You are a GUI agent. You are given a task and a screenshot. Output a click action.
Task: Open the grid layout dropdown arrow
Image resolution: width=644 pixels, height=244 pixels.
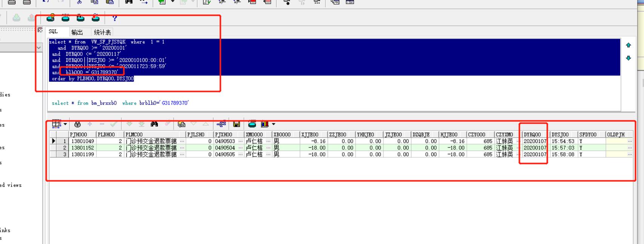[x=65, y=124]
